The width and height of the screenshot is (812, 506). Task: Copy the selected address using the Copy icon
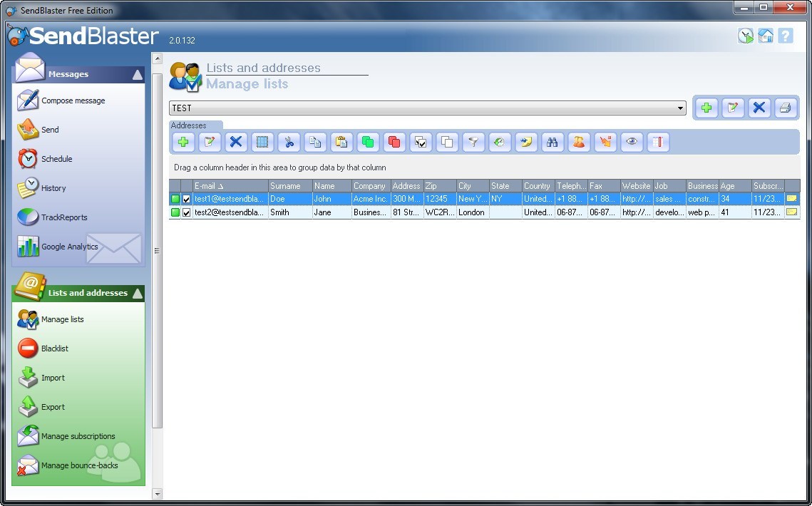tap(315, 142)
